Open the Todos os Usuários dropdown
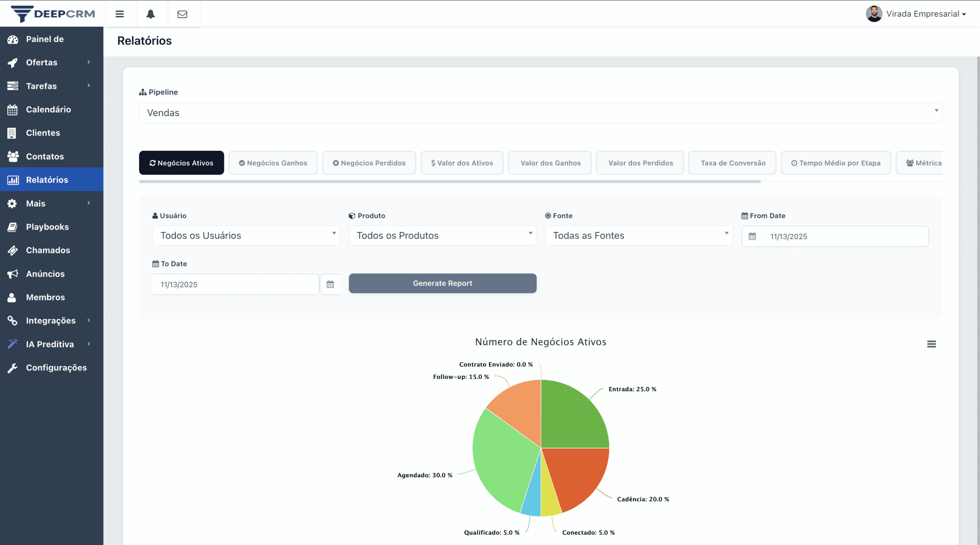This screenshot has width=980, height=545. (x=246, y=236)
